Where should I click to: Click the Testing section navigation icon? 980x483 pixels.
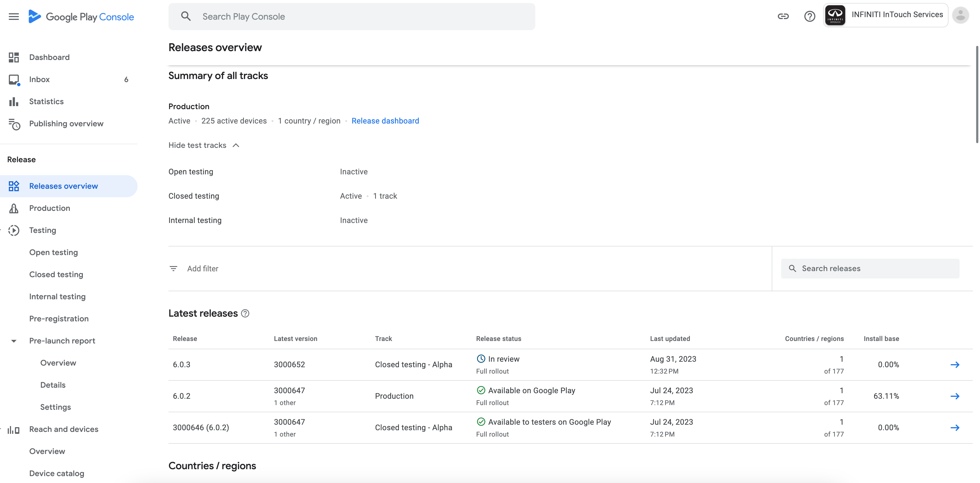pos(14,230)
